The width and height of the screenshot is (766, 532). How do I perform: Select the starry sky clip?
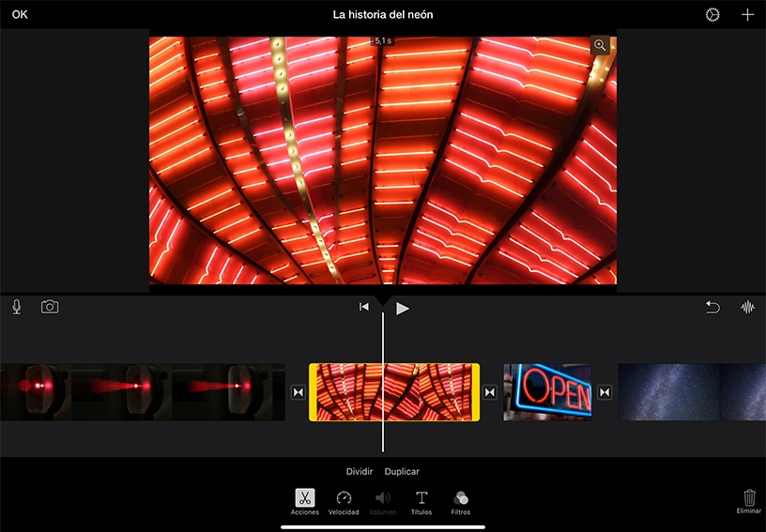coord(692,392)
